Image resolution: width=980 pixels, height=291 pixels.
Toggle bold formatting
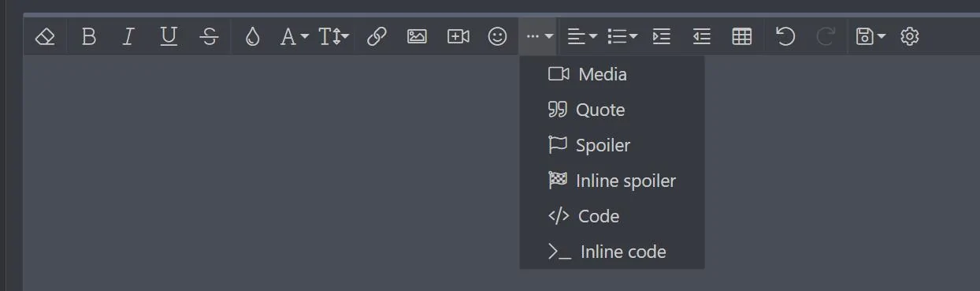[89, 36]
